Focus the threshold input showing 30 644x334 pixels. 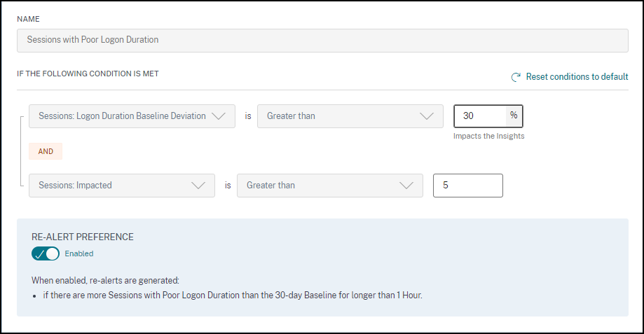coord(480,116)
